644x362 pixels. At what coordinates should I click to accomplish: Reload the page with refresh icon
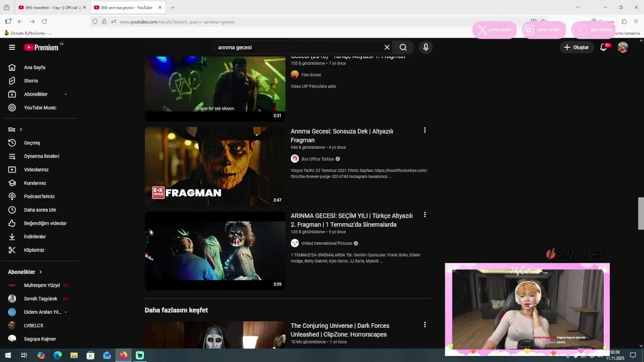[x=44, y=22]
